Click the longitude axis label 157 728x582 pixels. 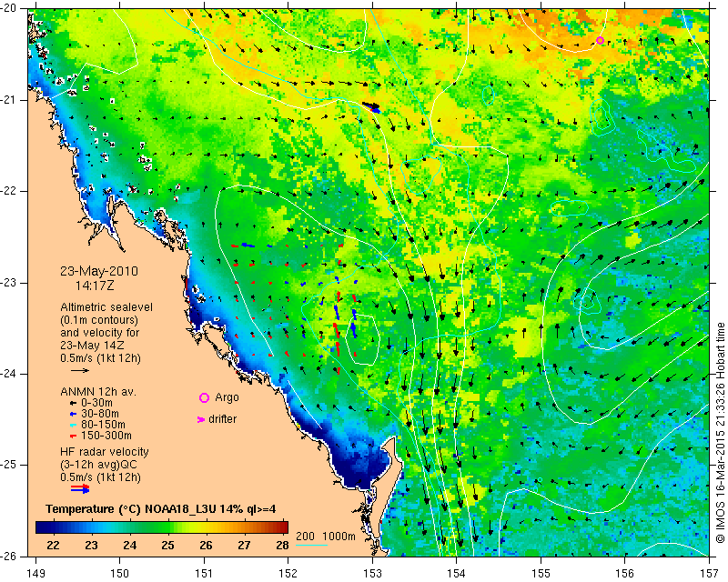(710, 574)
